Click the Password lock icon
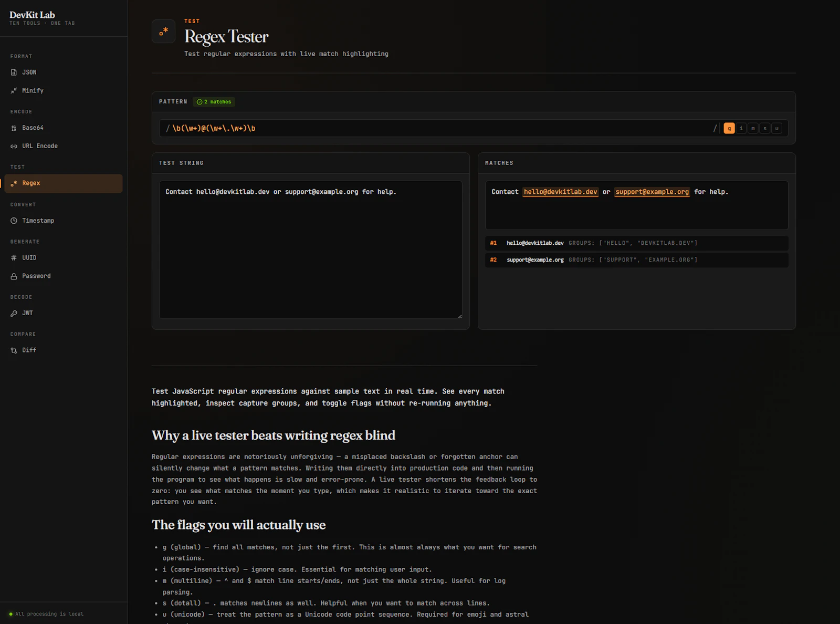The height and width of the screenshot is (624, 840). click(14, 276)
